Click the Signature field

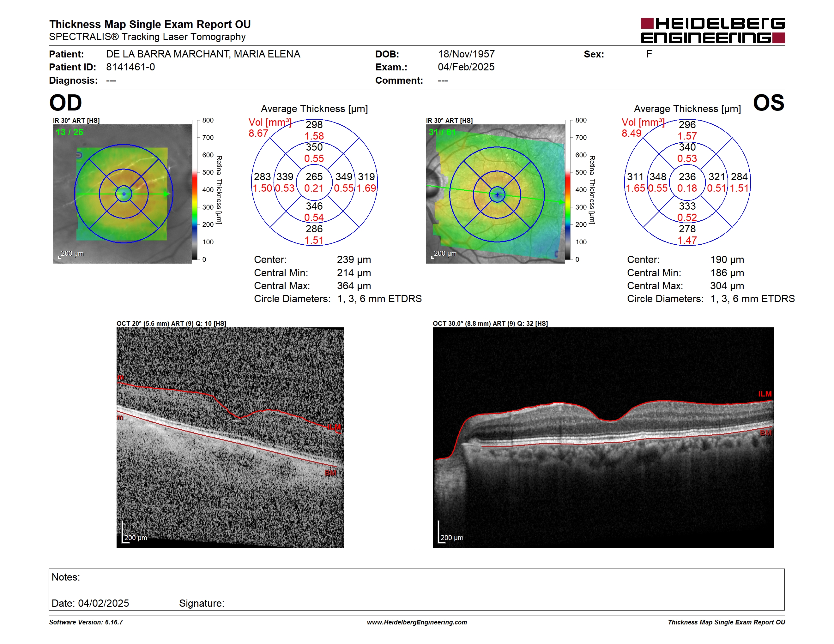(202, 604)
